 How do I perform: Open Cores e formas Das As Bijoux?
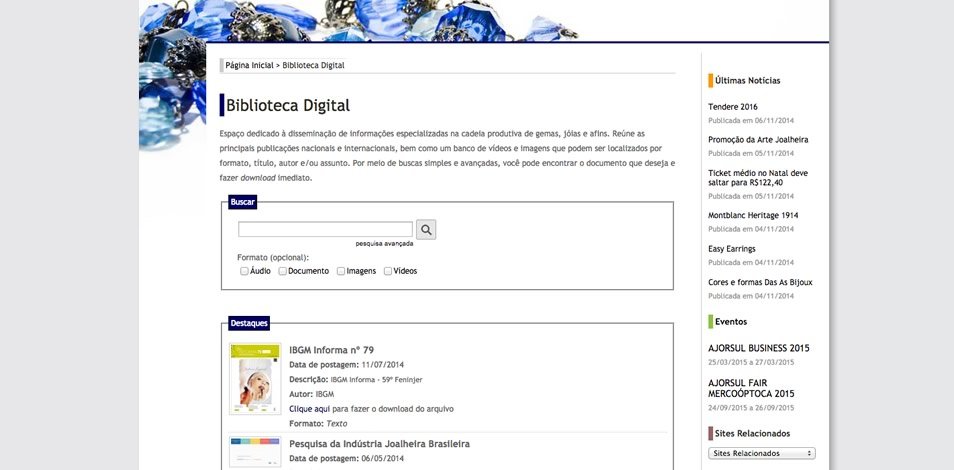761,282
